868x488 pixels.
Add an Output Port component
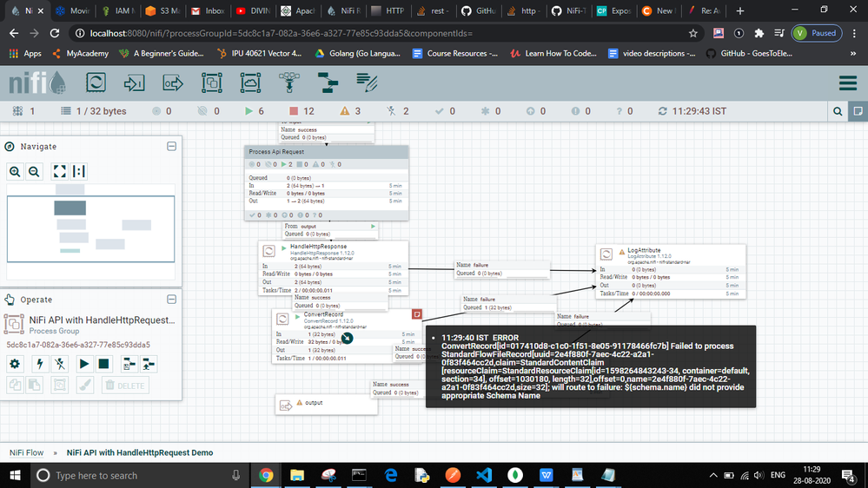coord(173,83)
